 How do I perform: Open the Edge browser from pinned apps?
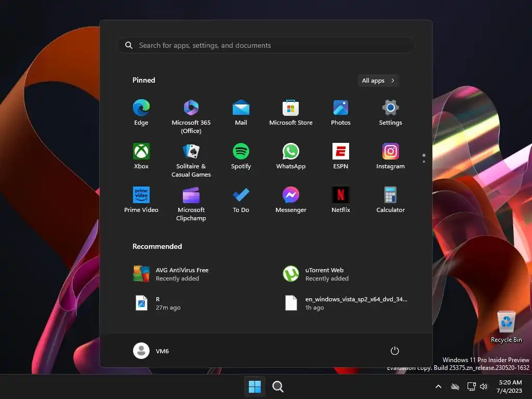141,113
